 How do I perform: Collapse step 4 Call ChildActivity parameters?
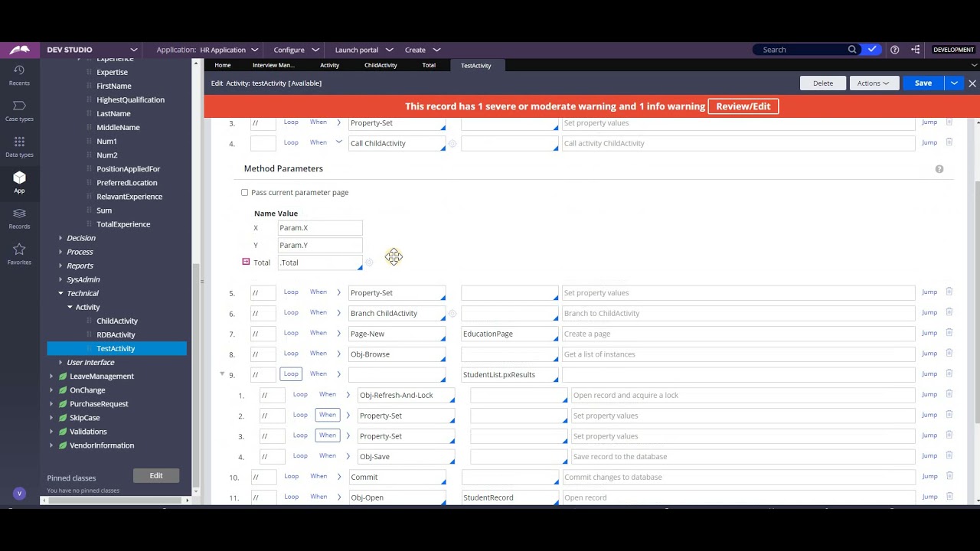click(x=338, y=142)
